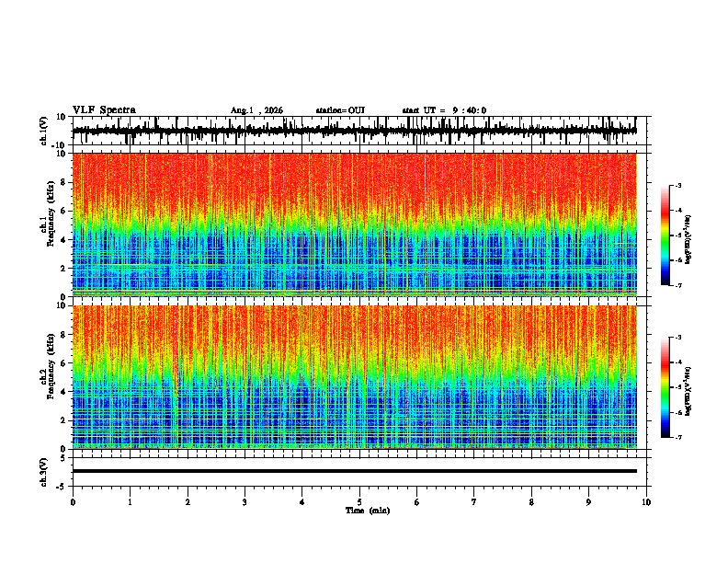Select the date text "Aug.1 , 2026"
The height and width of the screenshot is (563, 728).
coord(256,110)
